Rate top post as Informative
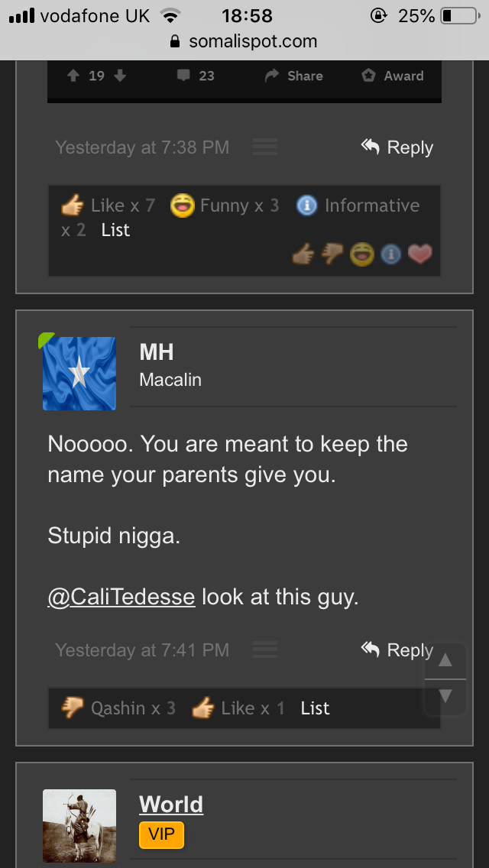The image size is (489, 868). (x=390, y=254)
